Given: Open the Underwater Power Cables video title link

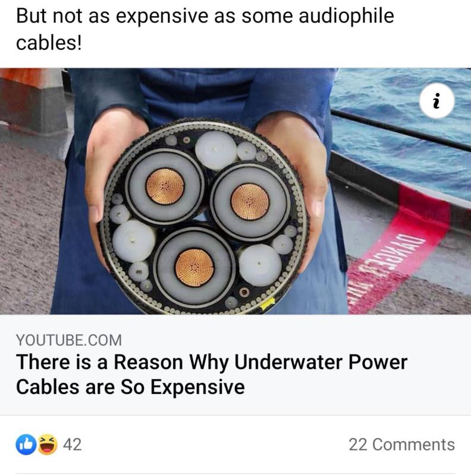Looking at the screenshot, I should [212, 374].
